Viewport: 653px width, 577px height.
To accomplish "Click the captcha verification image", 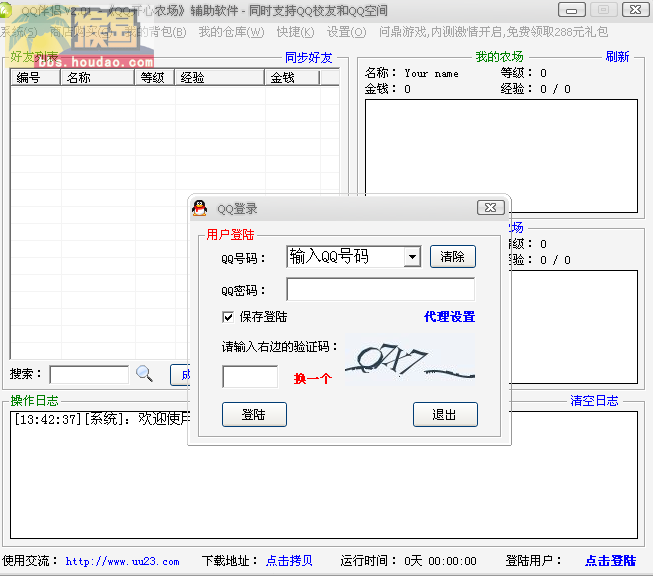I will click(410, 359).
